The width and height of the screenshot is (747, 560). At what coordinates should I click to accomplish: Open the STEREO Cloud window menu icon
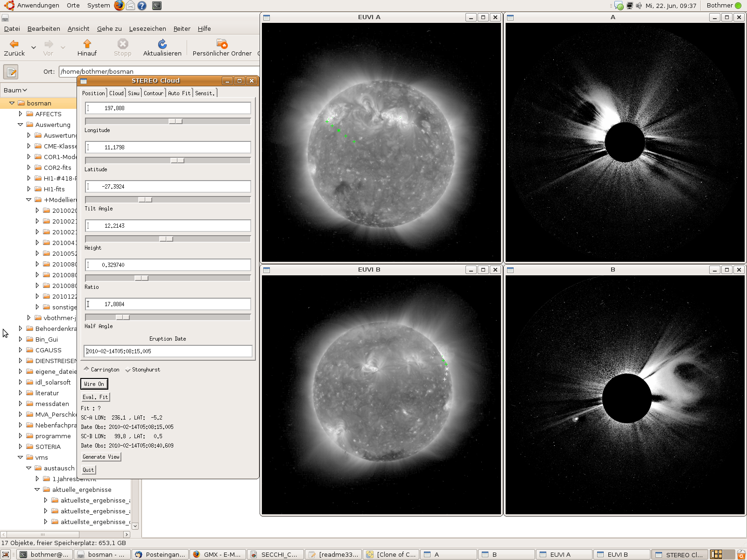click(84, 81)
